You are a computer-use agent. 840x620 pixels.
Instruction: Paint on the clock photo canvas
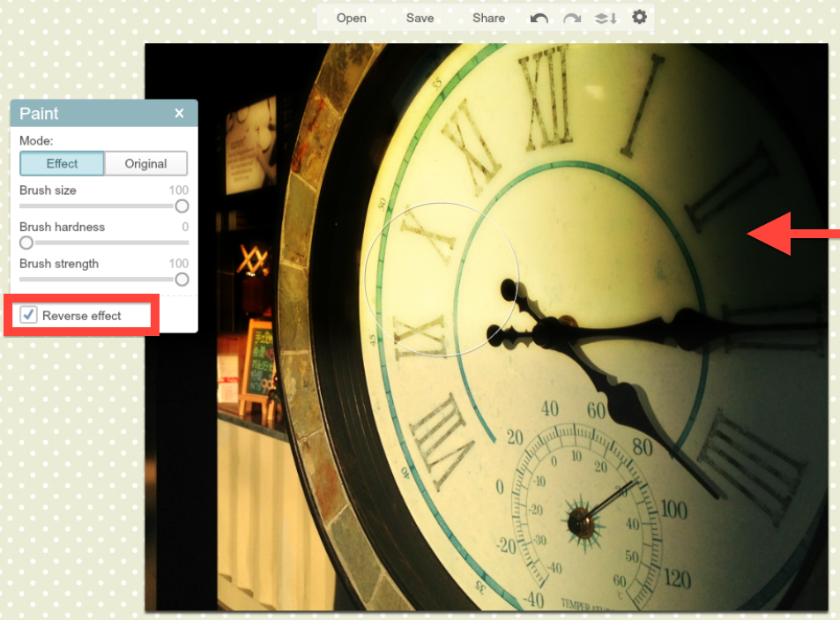tap(487, 327)
